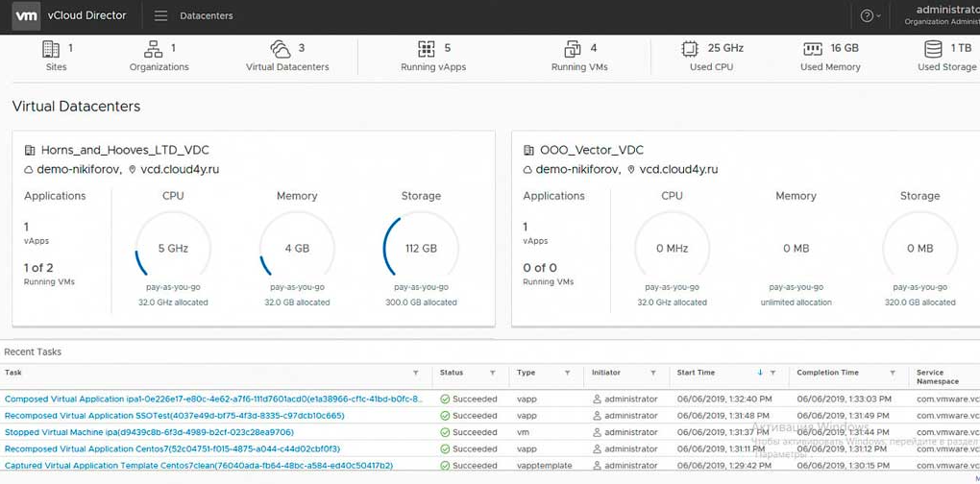The height and width of the screenshot is (484, 980).
Task: Click the Used CPU chip icon
Action: point(690,49)
